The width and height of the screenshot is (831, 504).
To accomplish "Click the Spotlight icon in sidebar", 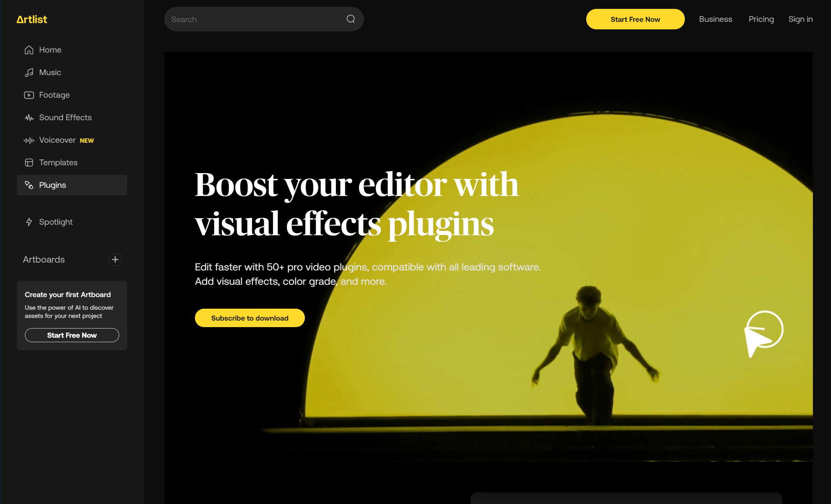I will pos(29,222).
